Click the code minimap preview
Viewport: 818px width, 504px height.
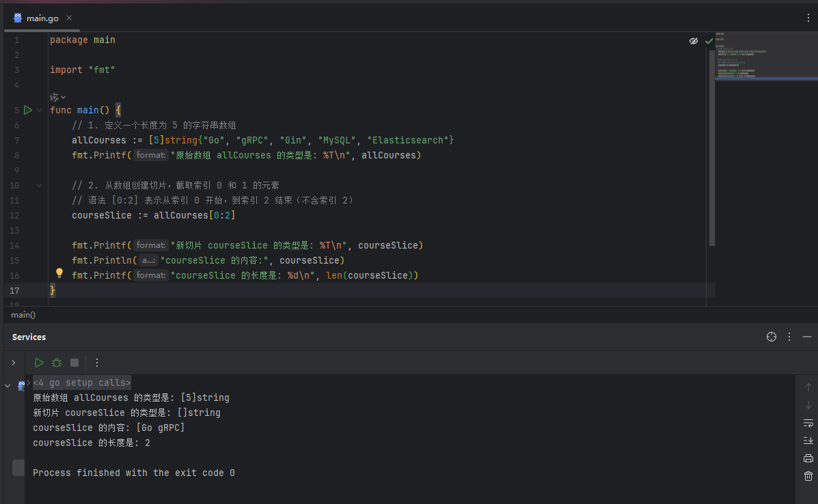point(766,56)
